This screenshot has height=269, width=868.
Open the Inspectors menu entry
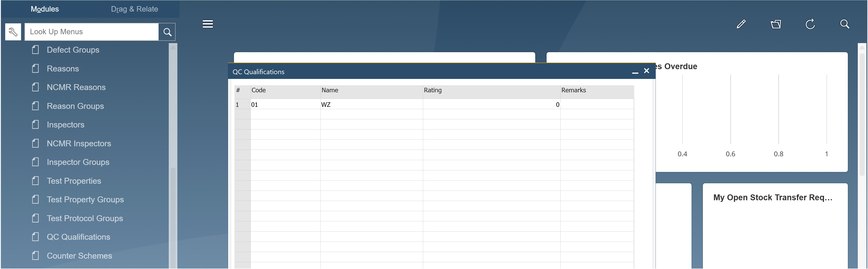[x=65, y=125]
